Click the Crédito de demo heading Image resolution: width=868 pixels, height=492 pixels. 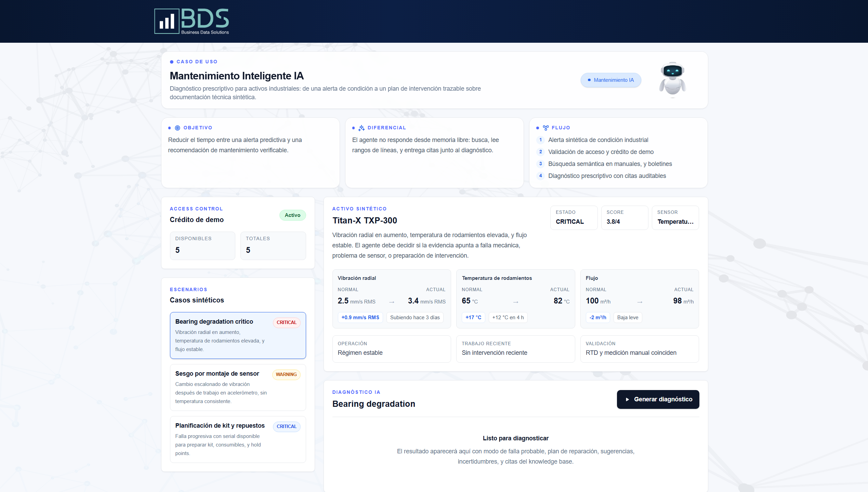[197, 220]
